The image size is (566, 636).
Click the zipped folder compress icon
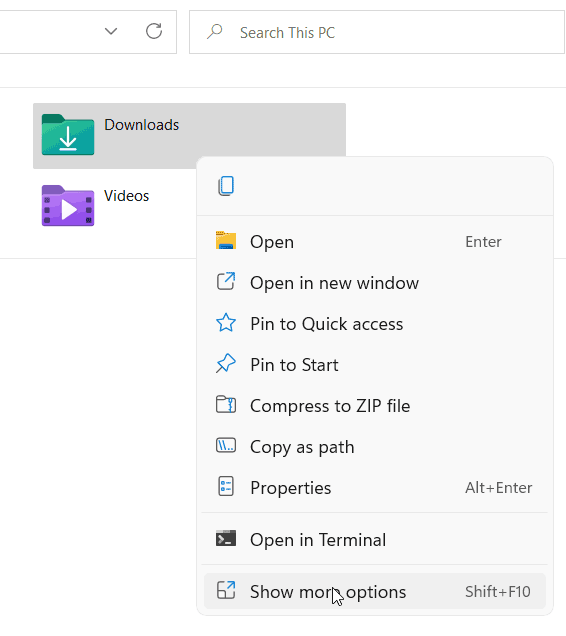[226, 405]
